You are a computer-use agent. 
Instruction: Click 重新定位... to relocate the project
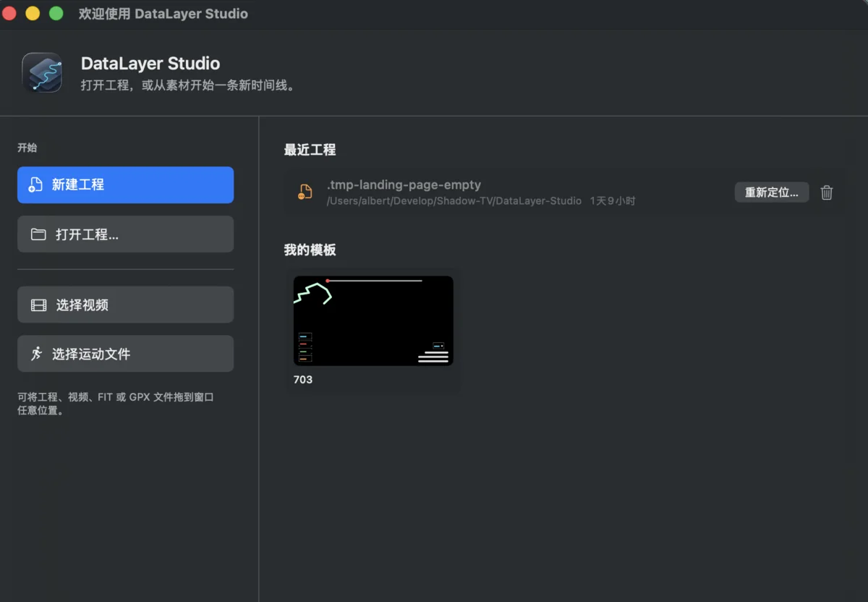(x=772, y=192)
